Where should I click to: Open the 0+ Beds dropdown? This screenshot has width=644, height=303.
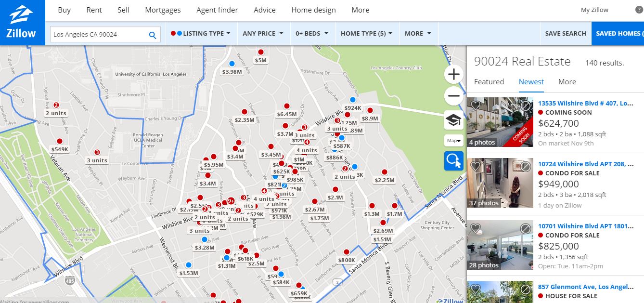312,34
